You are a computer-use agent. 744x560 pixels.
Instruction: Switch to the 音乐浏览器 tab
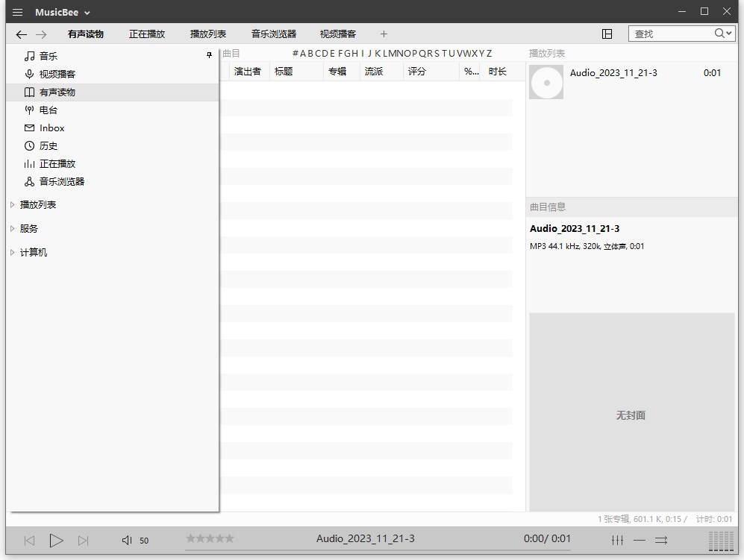(274, 34)
